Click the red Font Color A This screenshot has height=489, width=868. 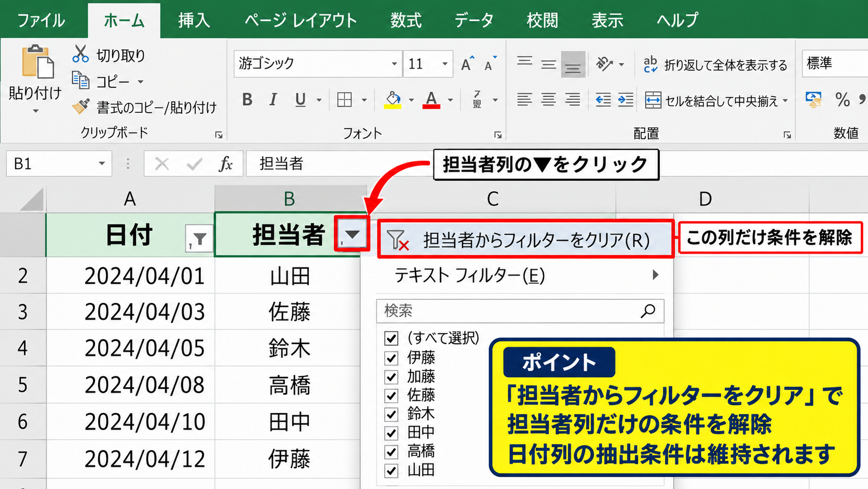point(431,99)
